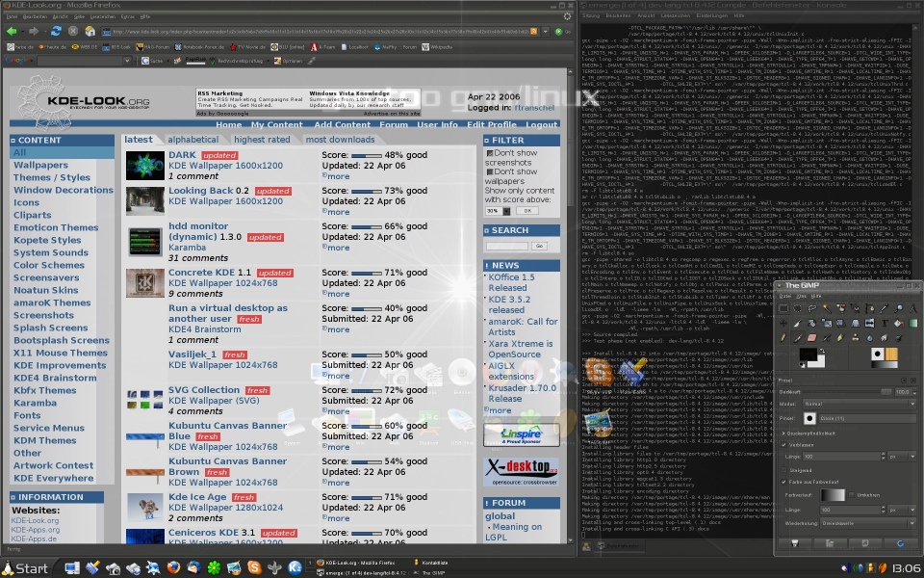The height and width of the screenshot is (578, 924).
Task: Open the Sitzung menu in Konsole
Action: (x=590, y=16)
